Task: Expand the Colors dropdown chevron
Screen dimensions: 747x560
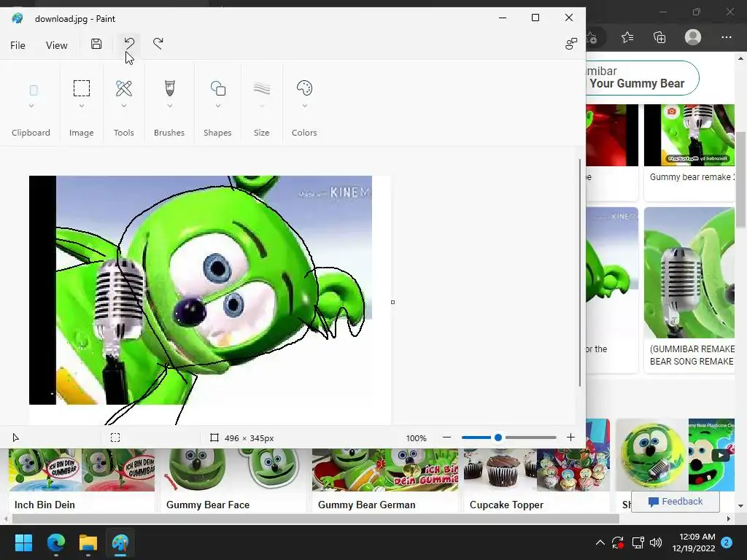Action: 304,106
